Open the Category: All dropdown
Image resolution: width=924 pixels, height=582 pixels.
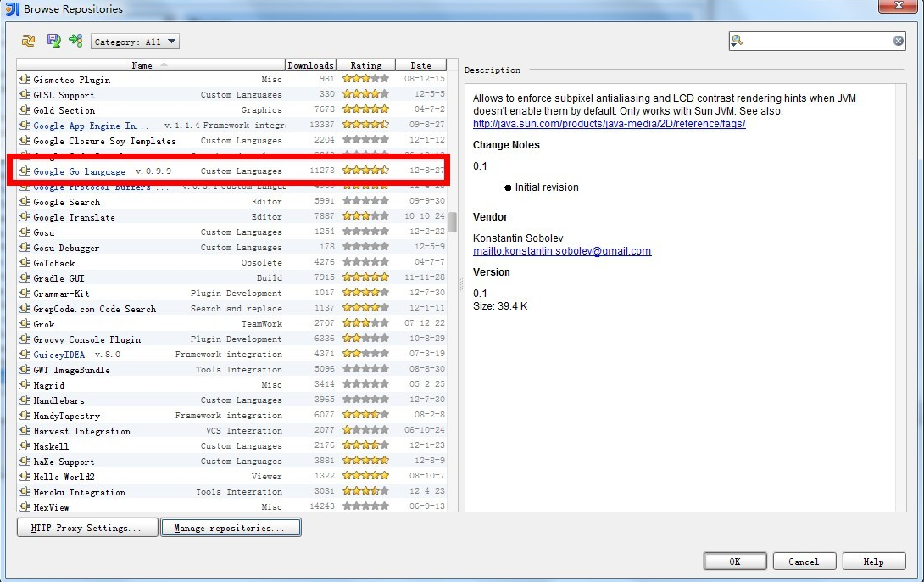tap(135, 42)
